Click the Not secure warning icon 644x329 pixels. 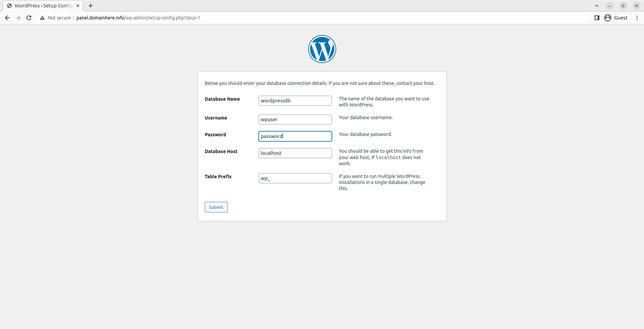42,18
